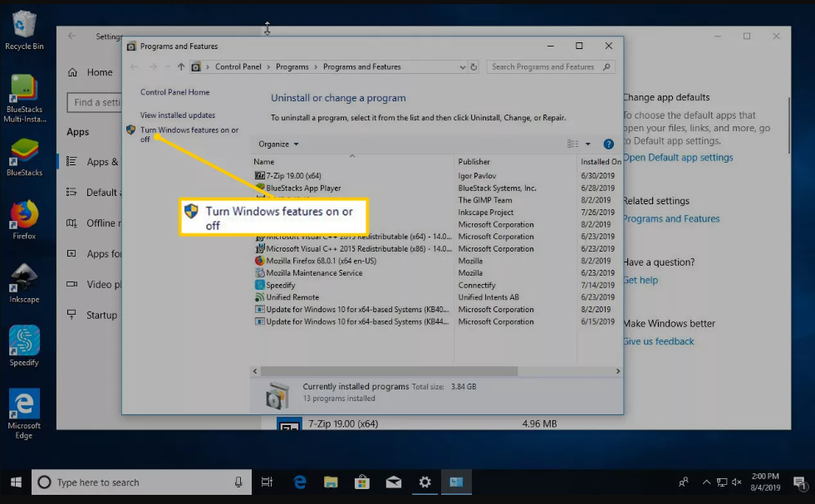Expand the chevron after Control Panel breadcrumb
This screenshot has height=504, width=815.
pos(268,67)
